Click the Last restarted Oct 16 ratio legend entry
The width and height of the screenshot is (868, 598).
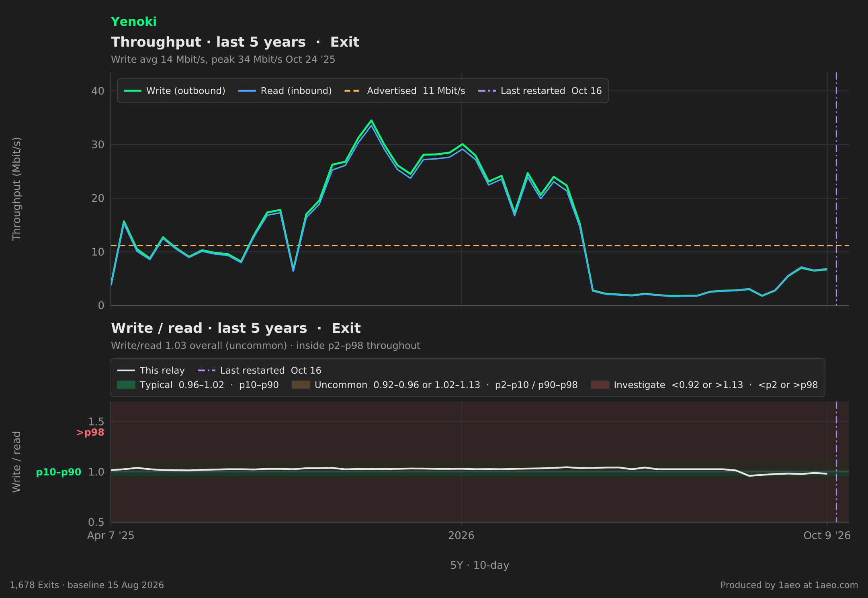click(260, 371)
